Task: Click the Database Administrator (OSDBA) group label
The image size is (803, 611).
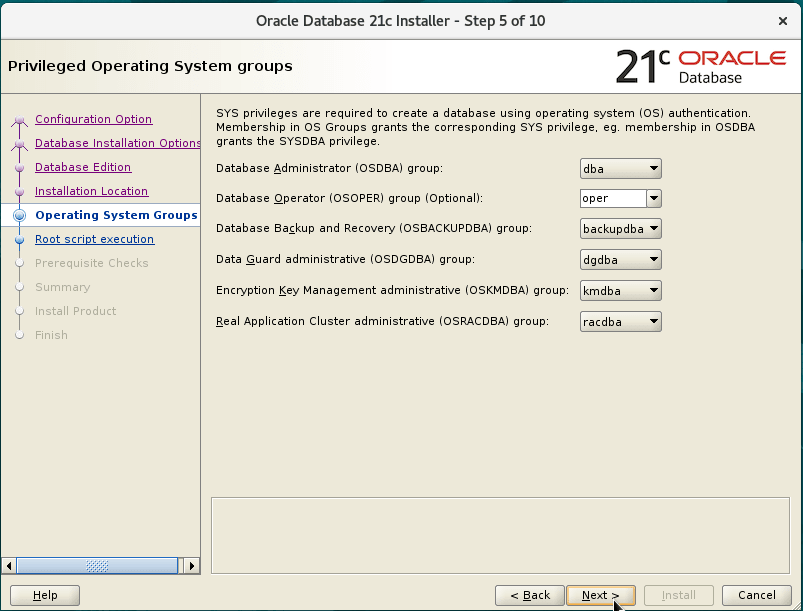Action: click(329, 168)
